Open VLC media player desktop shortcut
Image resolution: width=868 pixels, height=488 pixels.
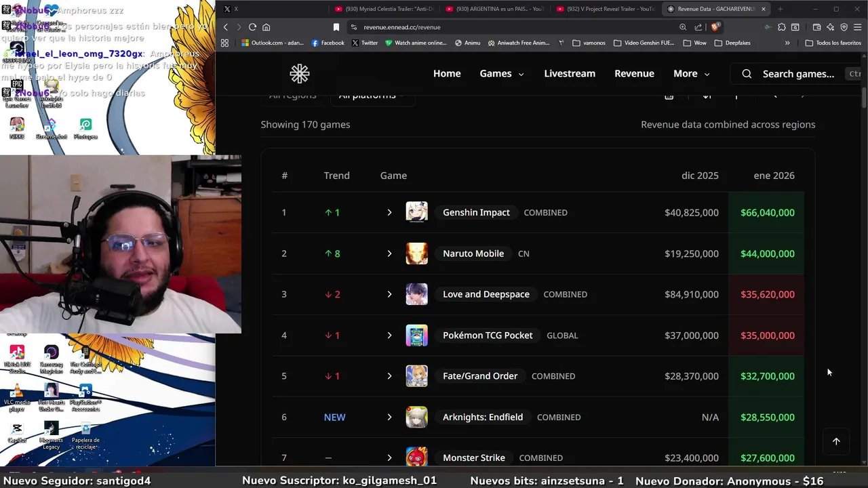coord(17,397)
